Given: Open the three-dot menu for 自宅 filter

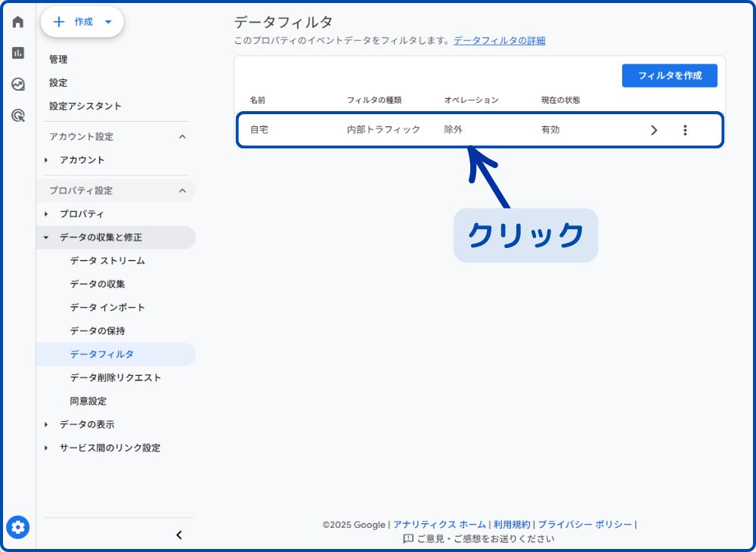Looking at the screenshot, I should 685,130.
